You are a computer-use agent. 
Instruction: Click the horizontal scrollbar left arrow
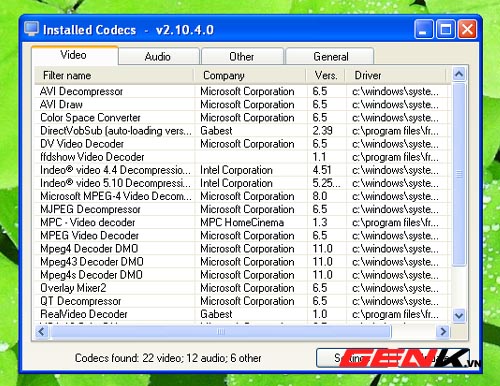pyautogui.click(x=42, y=332)
